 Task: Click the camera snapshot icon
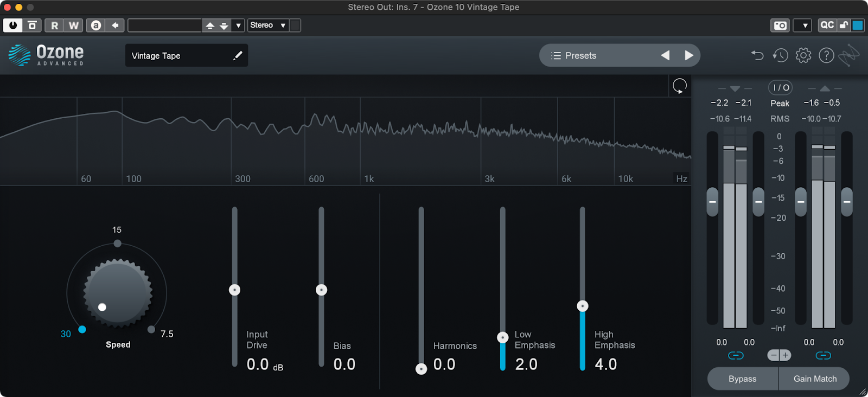coord(780,25)
